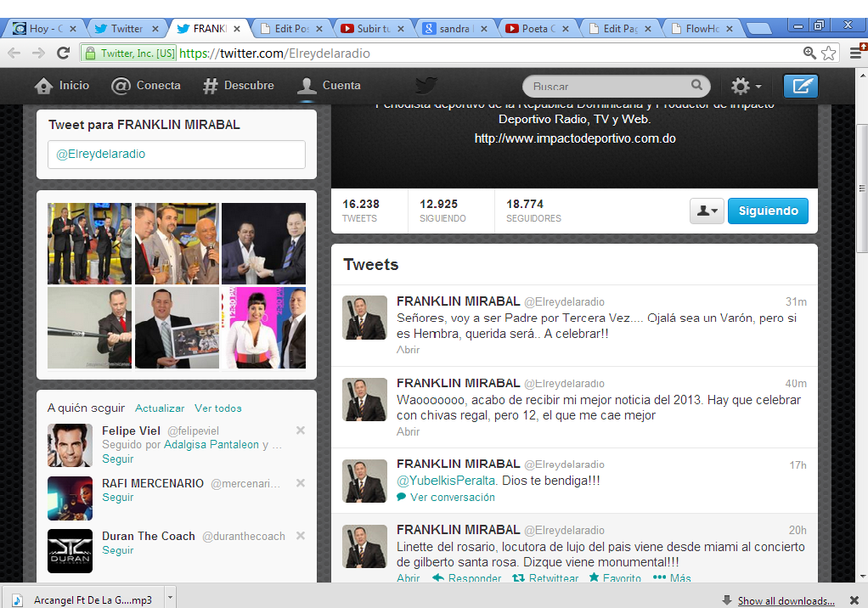Open Cuenta profile section
This screenshot has height=608, width=868.
click(329, 86)
